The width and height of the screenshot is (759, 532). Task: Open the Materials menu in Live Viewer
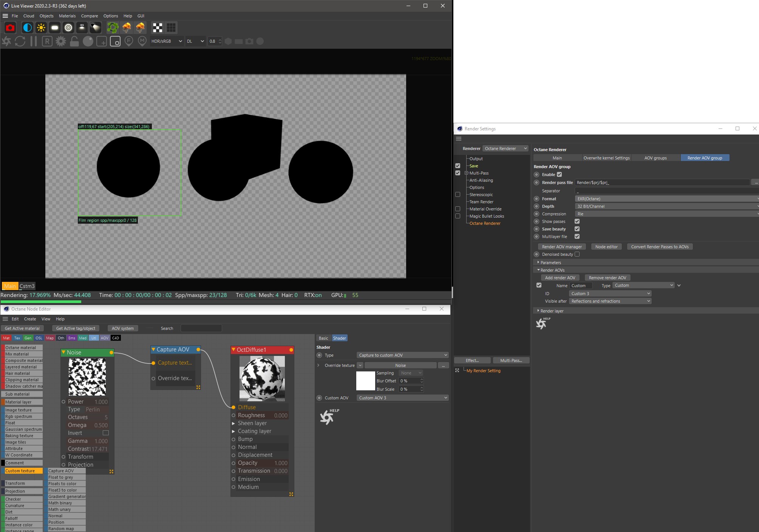click(67, 16)
